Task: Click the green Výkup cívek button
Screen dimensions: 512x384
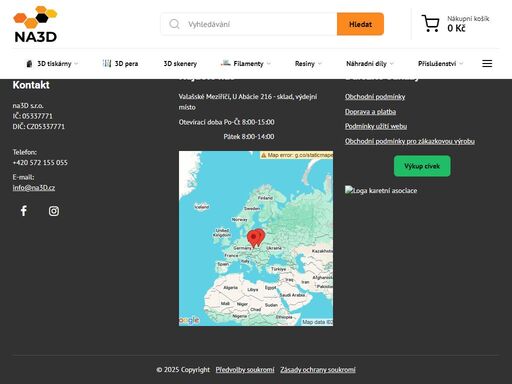Action: (422, 166)
